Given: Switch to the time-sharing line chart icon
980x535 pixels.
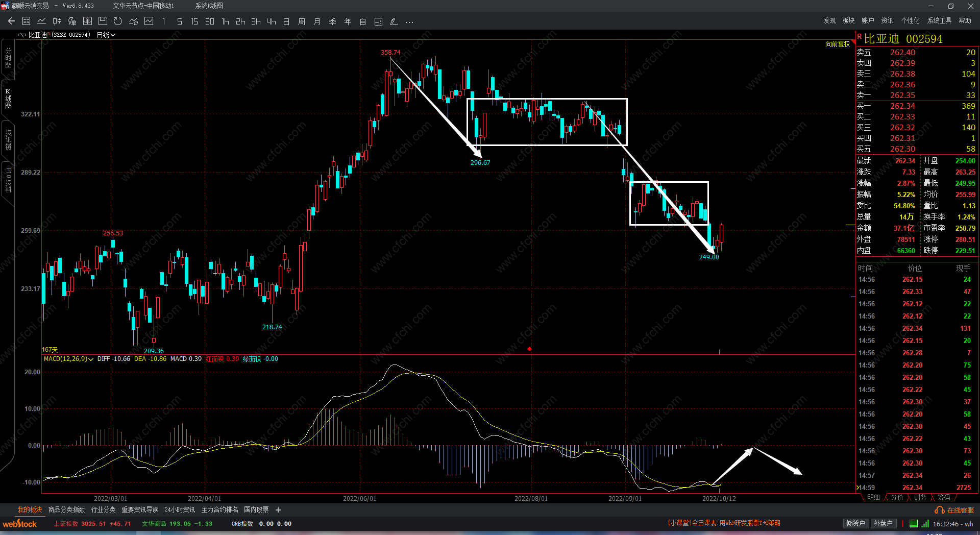Looking at the screenshot, I should tap(42, 21).
